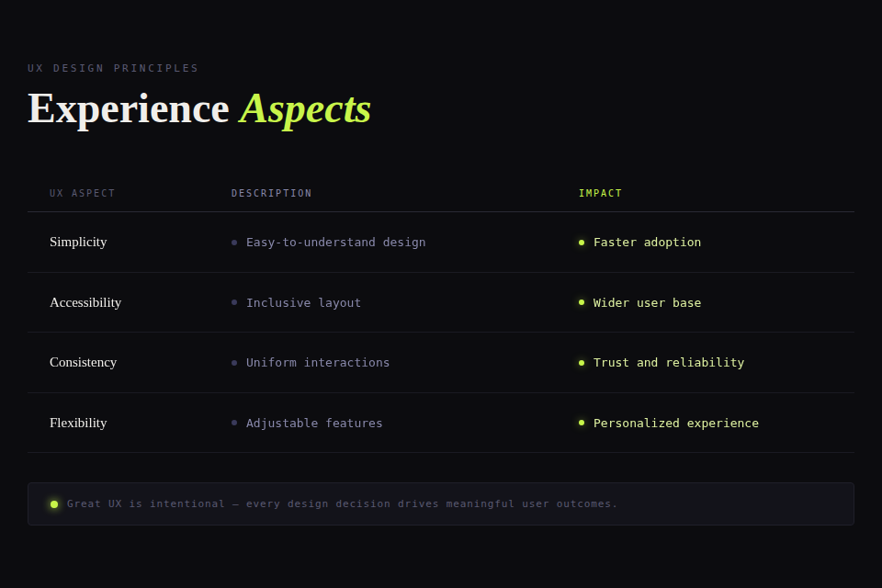Viewport: 882px width, 588px height.
Task: Click the UX Design Principles subtitle
Action: click(x=113, y=68)
